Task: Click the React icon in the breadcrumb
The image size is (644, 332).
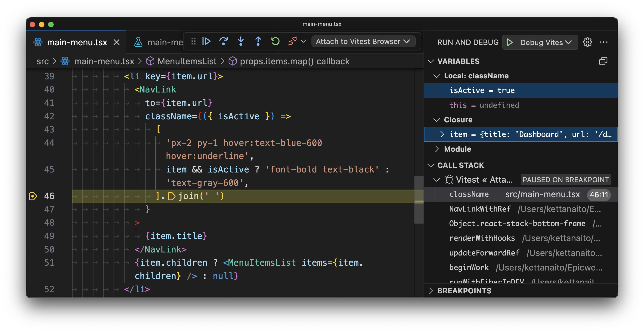Action: (65, 61)
